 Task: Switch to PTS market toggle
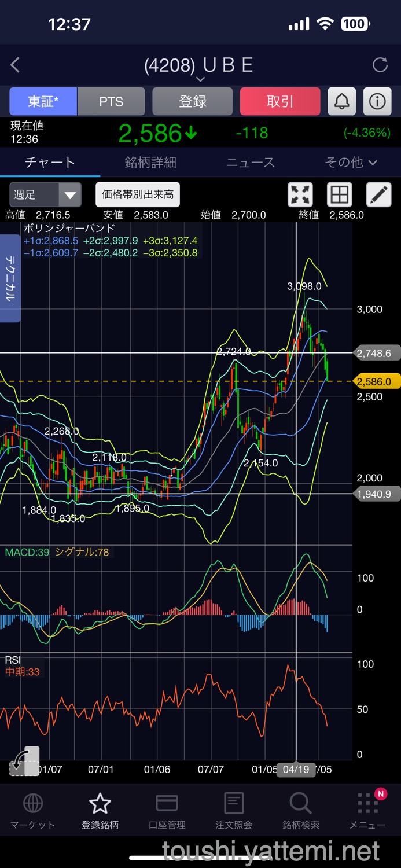pos(111,102)
